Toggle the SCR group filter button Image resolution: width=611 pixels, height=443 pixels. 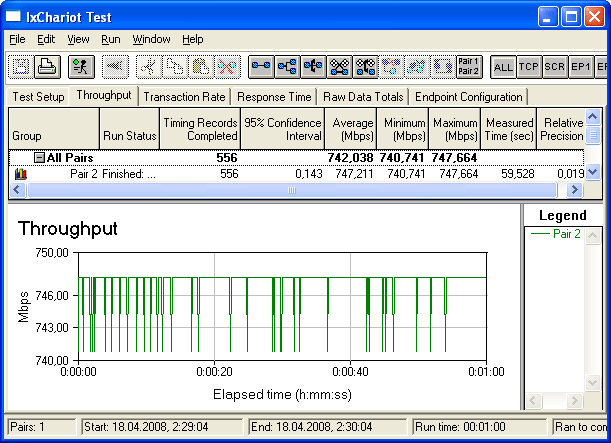tap(555, 67)
